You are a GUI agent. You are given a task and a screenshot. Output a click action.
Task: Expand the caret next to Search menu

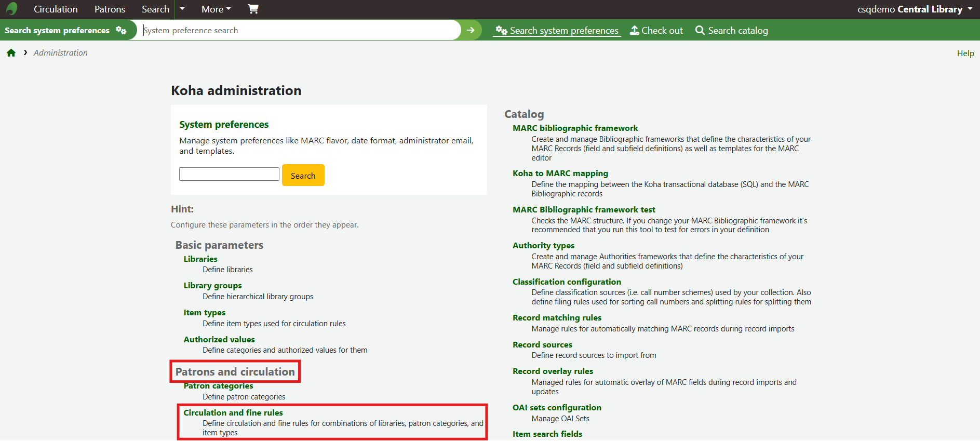pos(182,9)
